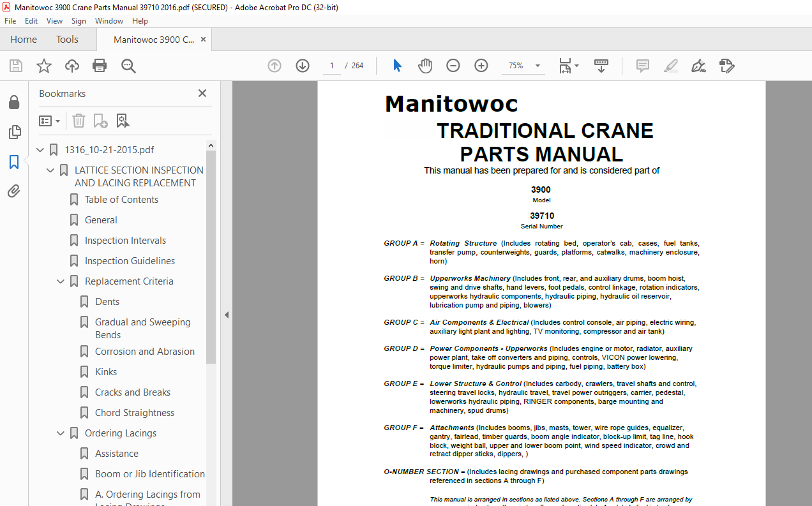The width and height of the screenshot is (812, 506).
Task: Collapse Lattice Section Inspection bookmark
Action: (x=51, y=170)
